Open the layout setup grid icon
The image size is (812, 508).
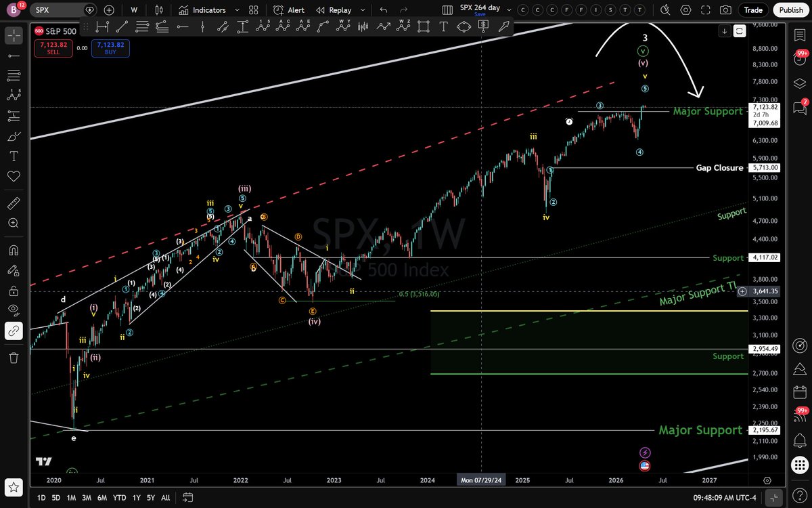[x=447, y=10]
